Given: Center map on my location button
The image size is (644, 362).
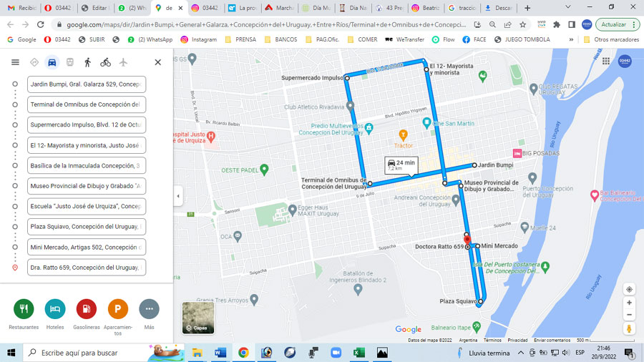Looking at the screenshot, I should tap(629, 289).
